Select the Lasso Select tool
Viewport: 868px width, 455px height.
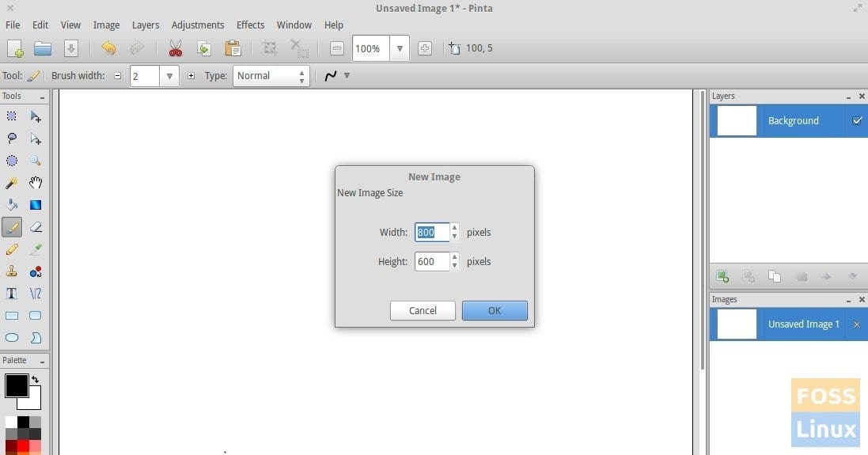(x=12, y=138)
